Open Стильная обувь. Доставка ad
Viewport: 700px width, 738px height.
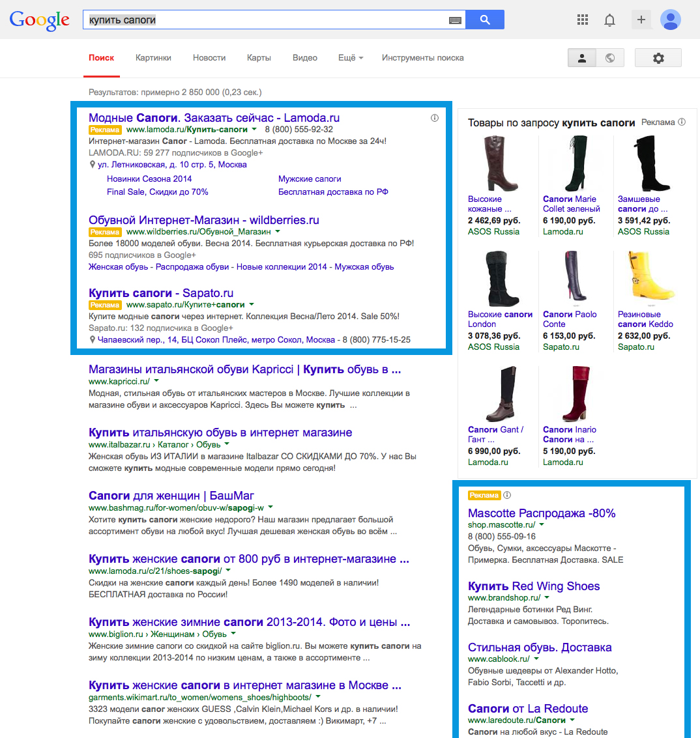[x=540, y=647]
